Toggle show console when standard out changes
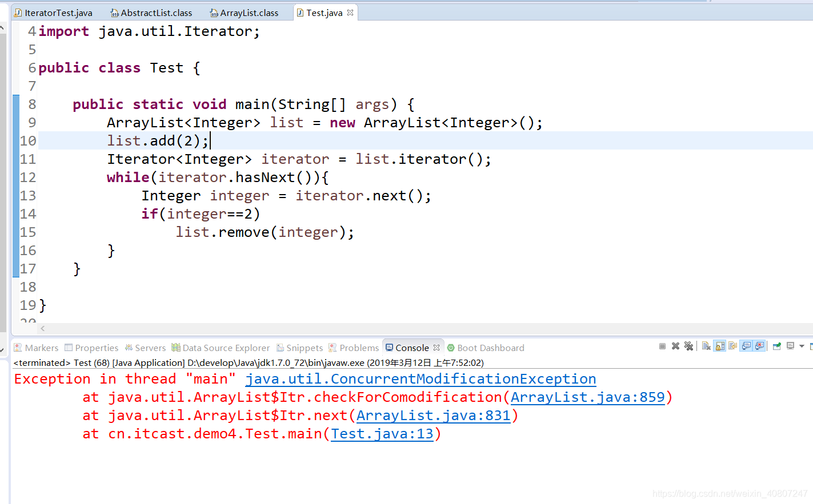 [746, 346]
